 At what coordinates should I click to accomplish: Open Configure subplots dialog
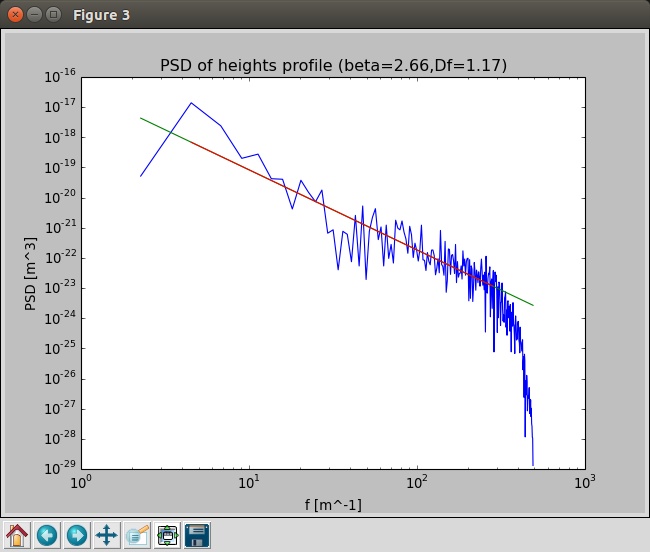167,535
